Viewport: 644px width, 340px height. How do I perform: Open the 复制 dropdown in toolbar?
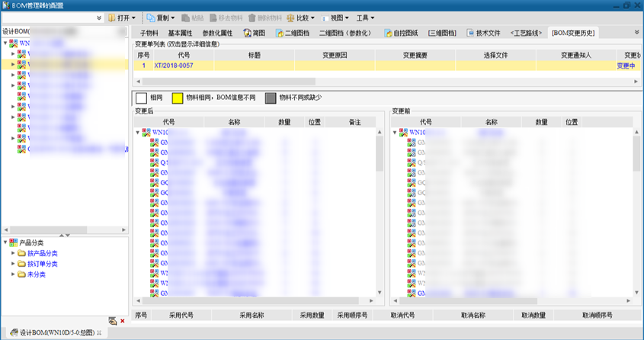coord(161,18)
